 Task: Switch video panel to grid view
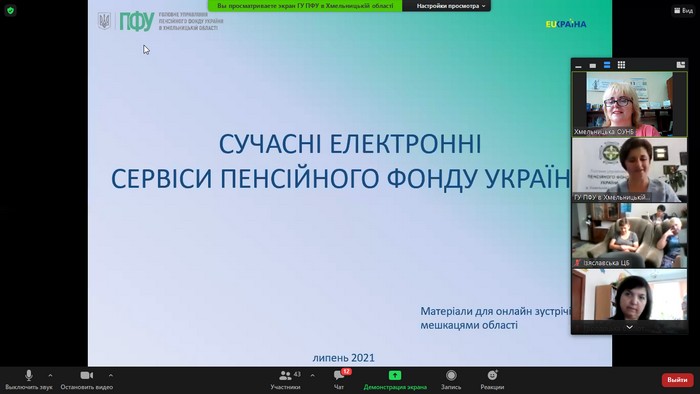tap(621, 65)
